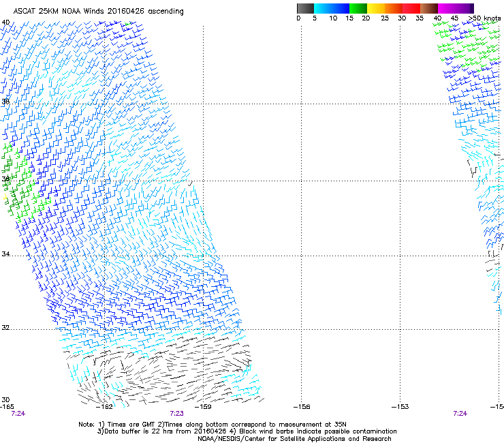This screenshot has height=443, width=504.
Task: Click the longitude axis label -156
Action: pos(302,407)
